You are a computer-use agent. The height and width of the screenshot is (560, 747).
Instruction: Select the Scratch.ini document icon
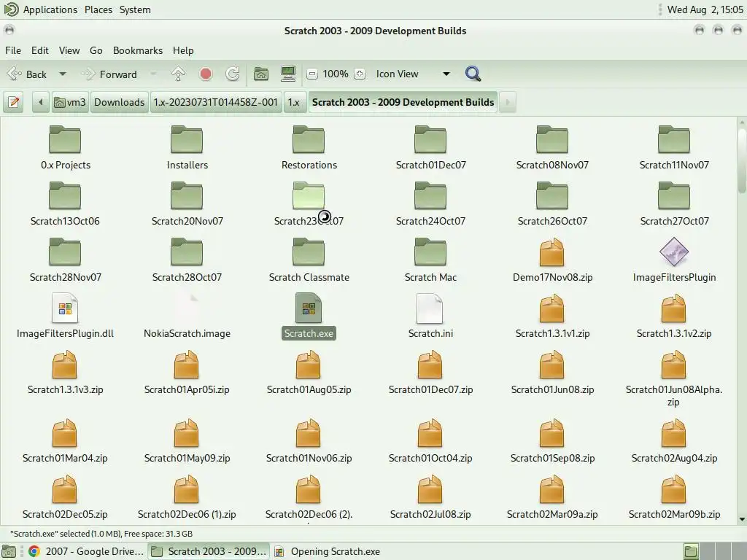pyautogui.click(x=430, y=308)
